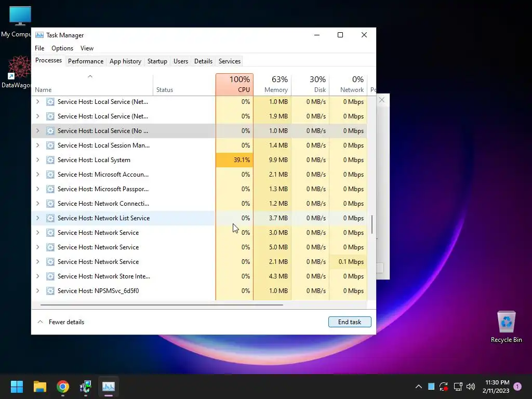The width and height of the screenshot is (532, 399).
Task: Open the volume speaker control
Action: tap(471, 387)
